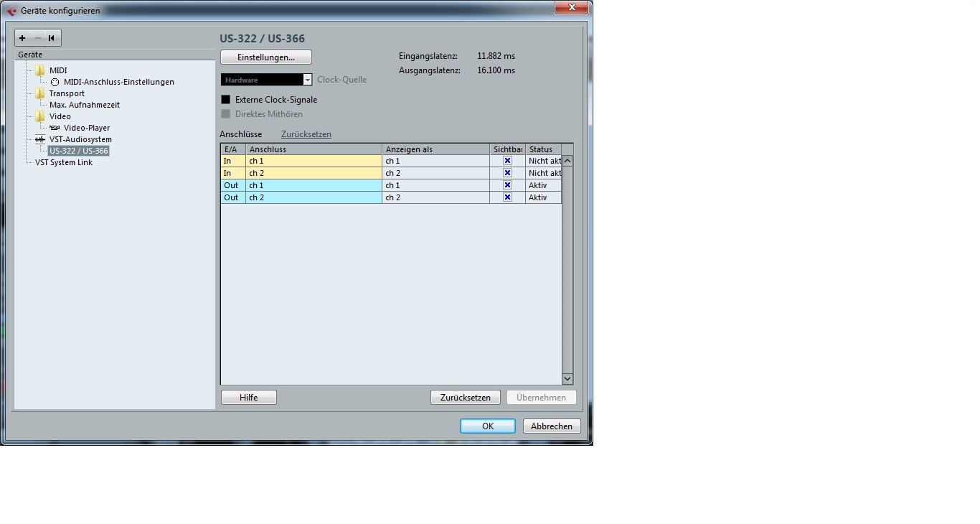
Task: Click the Status column header
Action: (544, 149)
